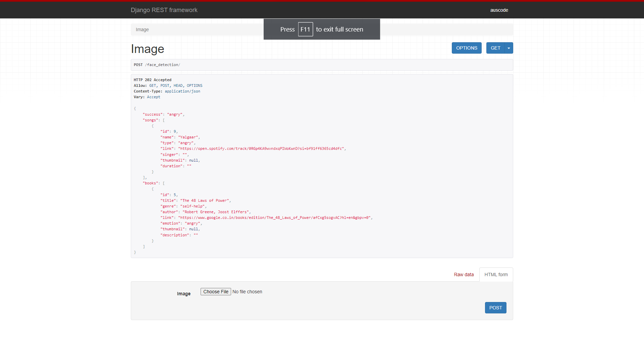
Task: Click the GET dropdown caret arrow
Action: (x=509, y=48)
